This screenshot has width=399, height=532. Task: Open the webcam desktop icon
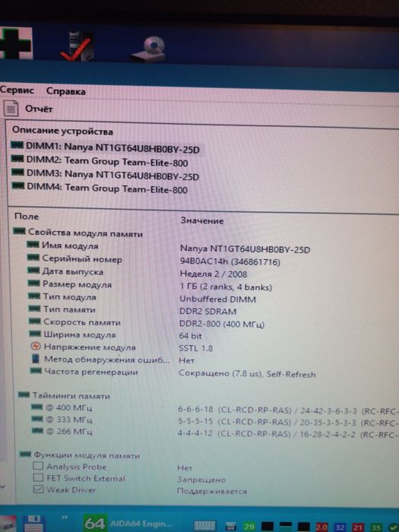point(149,49)
